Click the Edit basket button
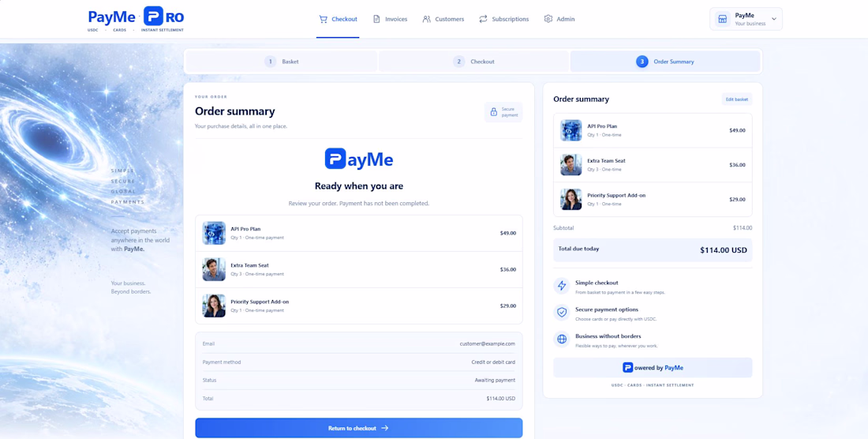 (x=737, y=99)
